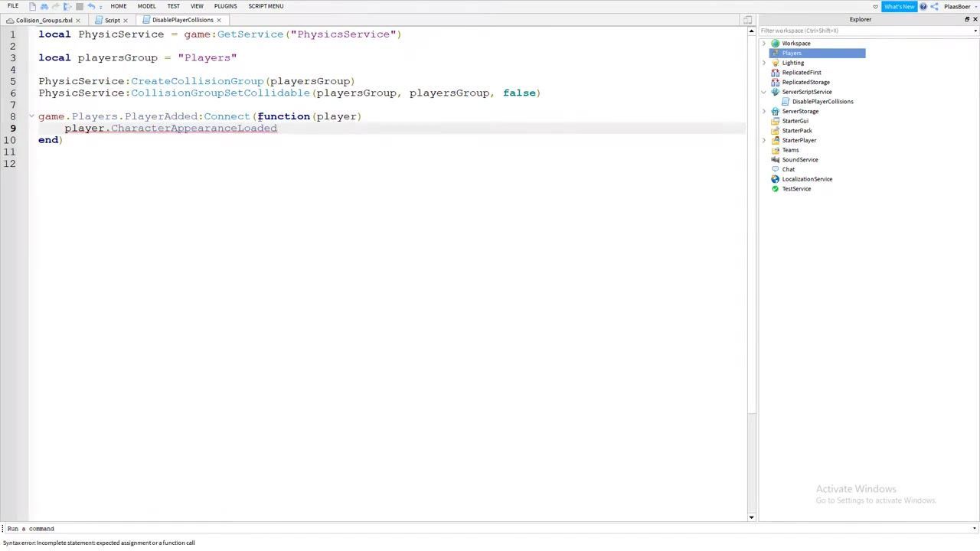Image resolution: width=980 pixels, height=551 pixels.
Task: Undock the Explorer panel
Action: tap(966, 19)
